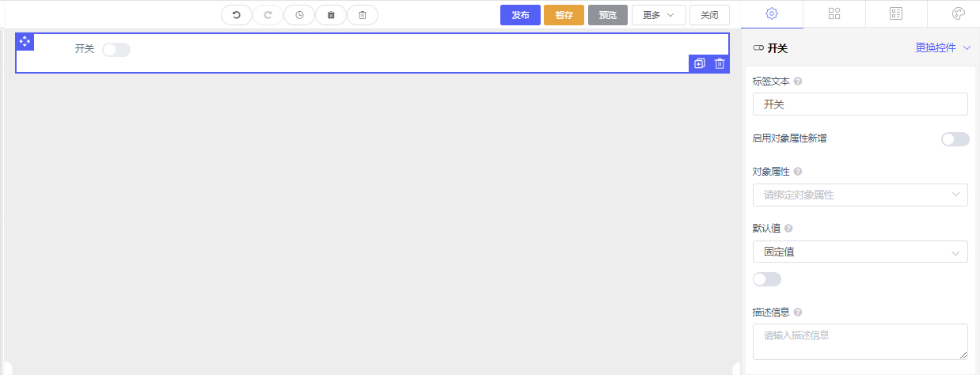Toggle the 开关 switch on the canvas

[116, 50]
